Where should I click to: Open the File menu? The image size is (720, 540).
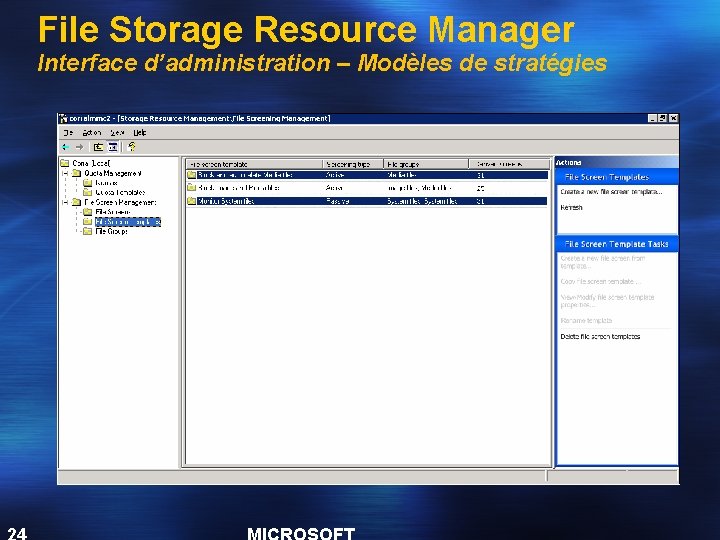68,133
